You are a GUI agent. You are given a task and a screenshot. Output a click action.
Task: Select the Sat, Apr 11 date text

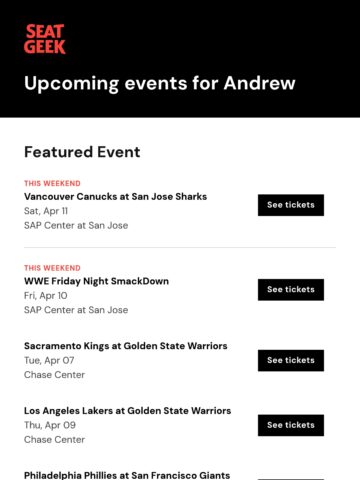tap(46, 211)
